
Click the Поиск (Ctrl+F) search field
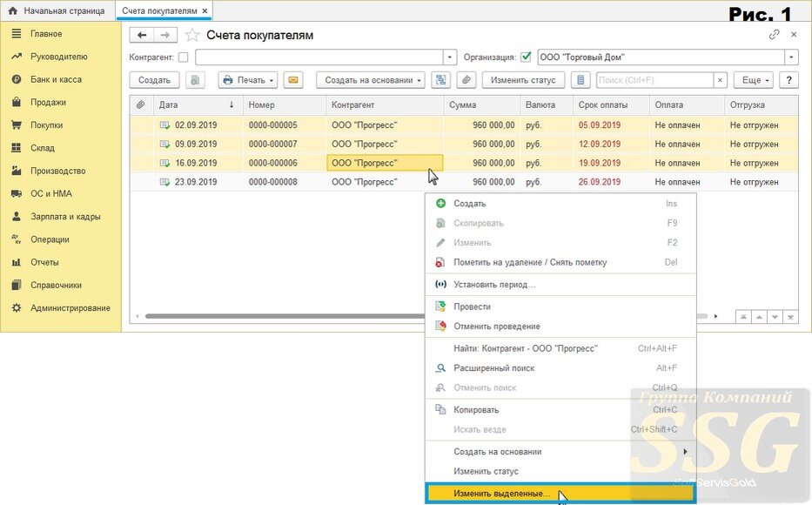pos(655,80)
